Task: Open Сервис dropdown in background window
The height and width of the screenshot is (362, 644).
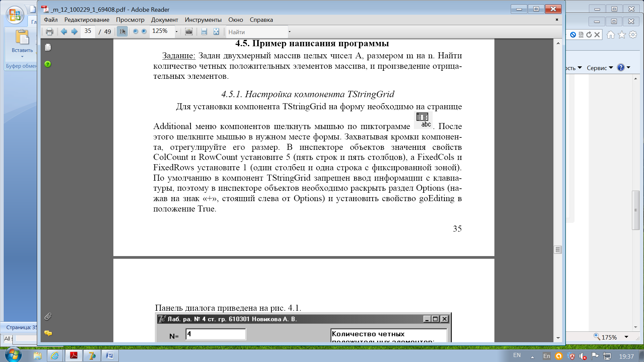Action: [x=600, y=68]
